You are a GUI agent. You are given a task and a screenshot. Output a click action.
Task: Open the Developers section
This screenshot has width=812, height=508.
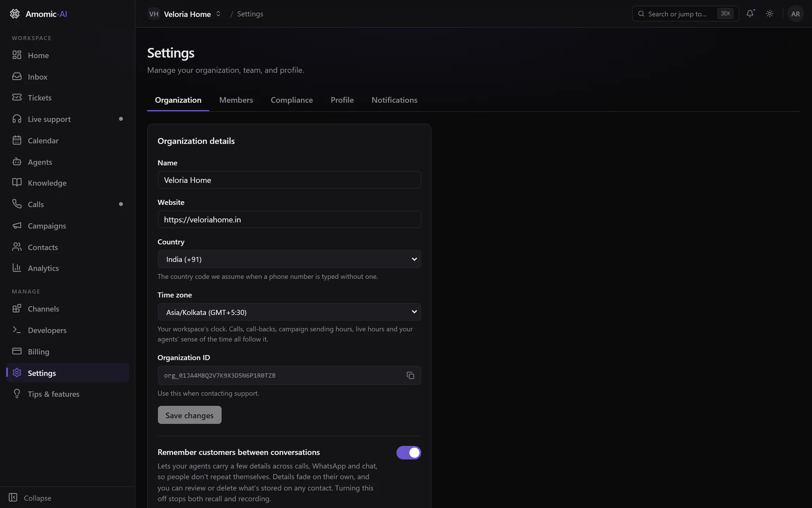(68, 330)
